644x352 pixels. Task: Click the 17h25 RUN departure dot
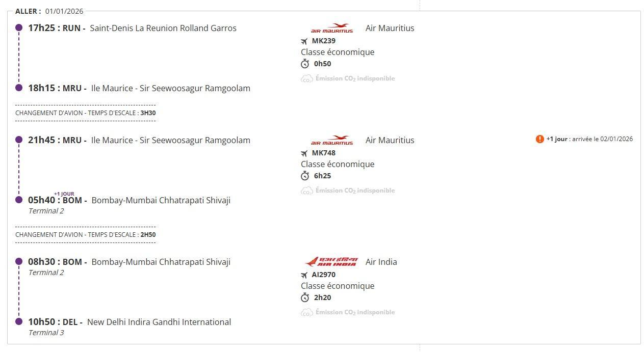coord(19,28)
